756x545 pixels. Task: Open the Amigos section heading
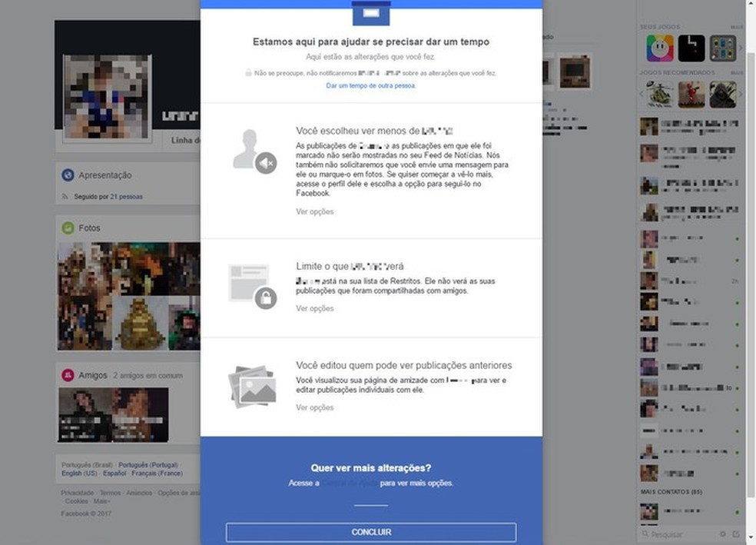pyautogui.click(x=93, y=375)
